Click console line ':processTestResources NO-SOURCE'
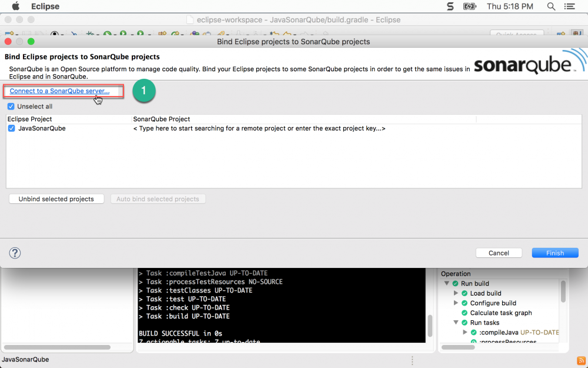This screenshot has width=588, height=368. tap(211, 281)
